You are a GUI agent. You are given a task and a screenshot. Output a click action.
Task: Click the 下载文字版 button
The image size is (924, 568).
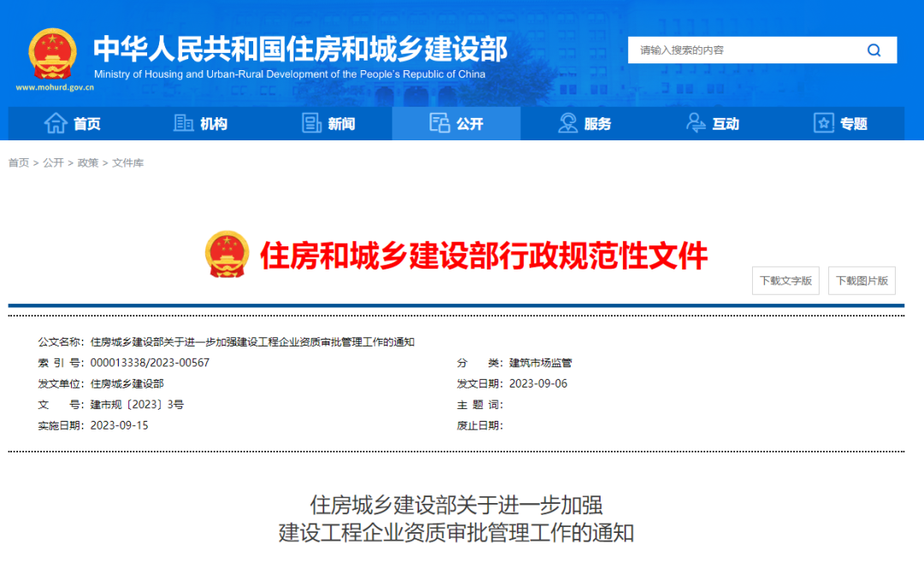coord(785,281)
